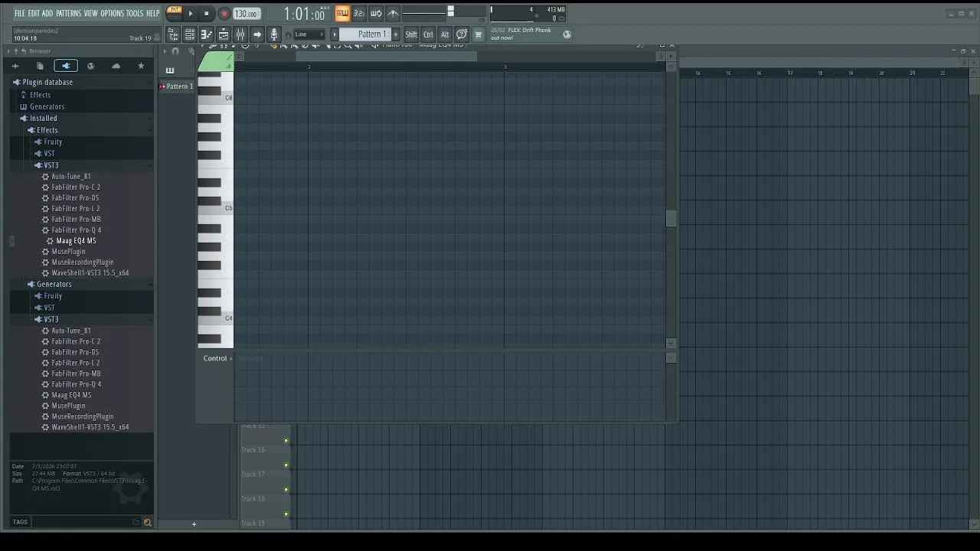Image resolution: width=980 pixels, height=551 pixels.
Task: Click inside the TAGS input field
Action: pos(80,523)
